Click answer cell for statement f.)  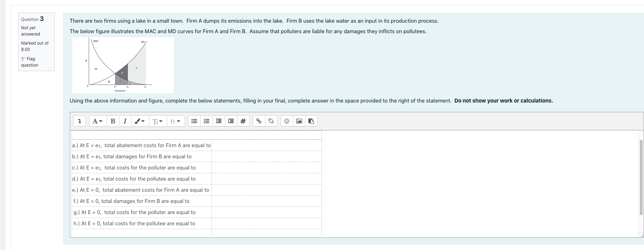tap(266, 201)
